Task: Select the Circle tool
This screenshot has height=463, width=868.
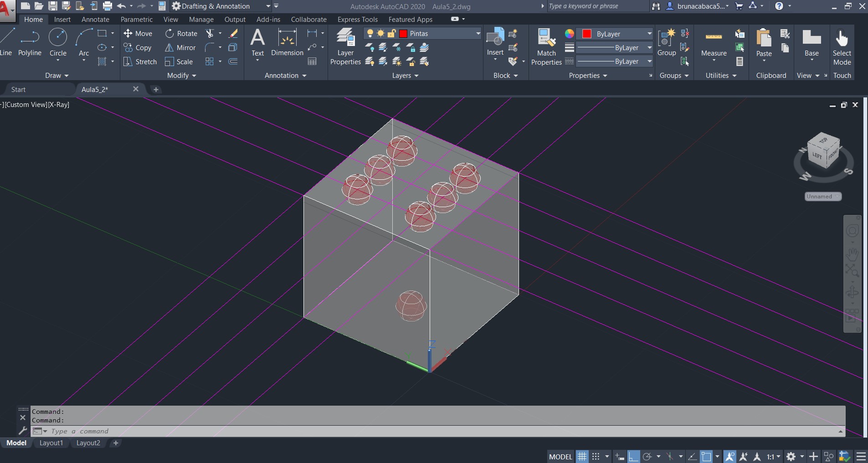Action: click(x=58, y=42)
